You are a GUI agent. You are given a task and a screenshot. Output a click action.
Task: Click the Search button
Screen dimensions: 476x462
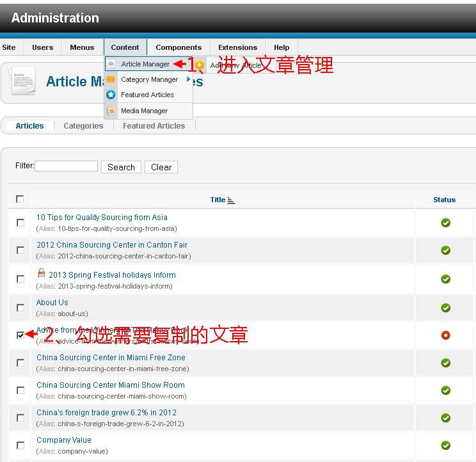click(121, 167)
